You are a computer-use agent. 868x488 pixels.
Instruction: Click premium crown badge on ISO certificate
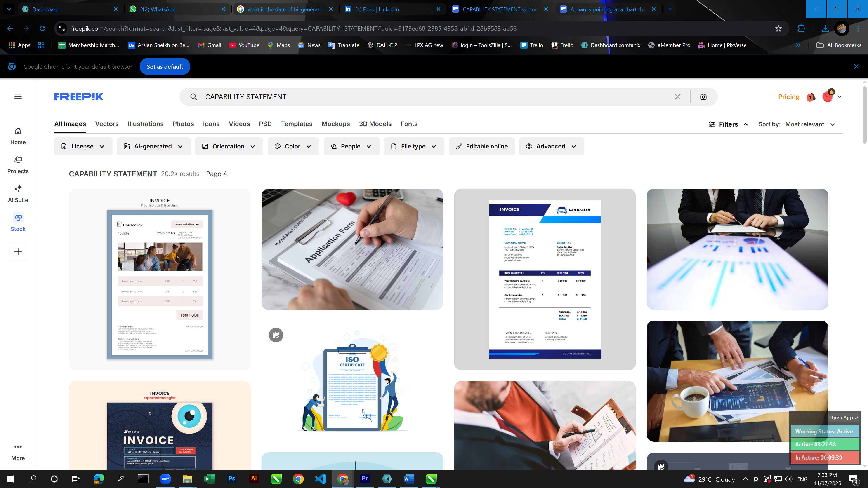[x=276, y=335]
